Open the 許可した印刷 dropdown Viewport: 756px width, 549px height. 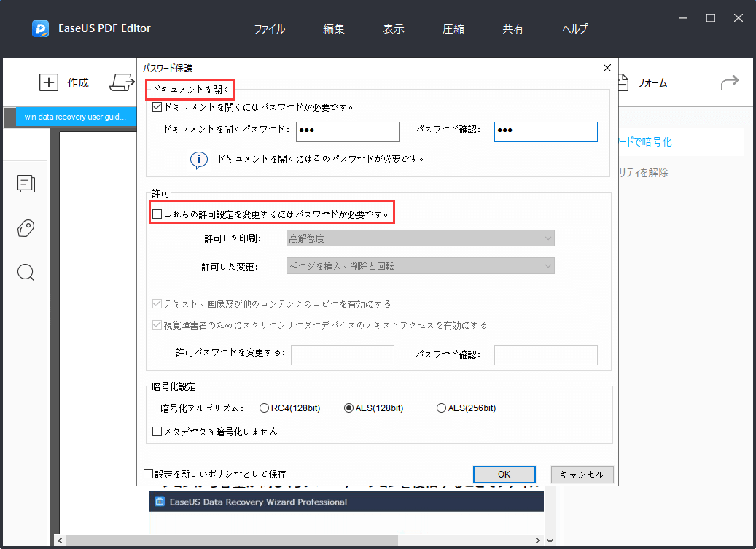(421, 238)
